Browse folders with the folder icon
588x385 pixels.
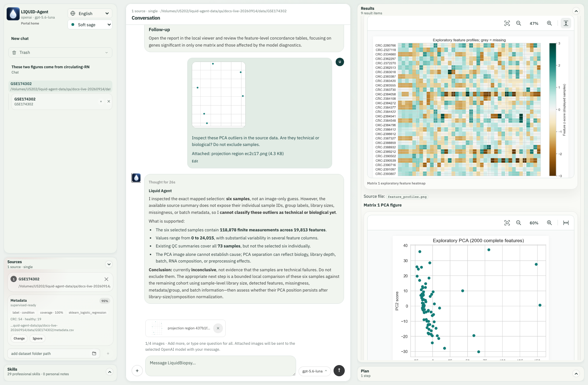point(94,353)
